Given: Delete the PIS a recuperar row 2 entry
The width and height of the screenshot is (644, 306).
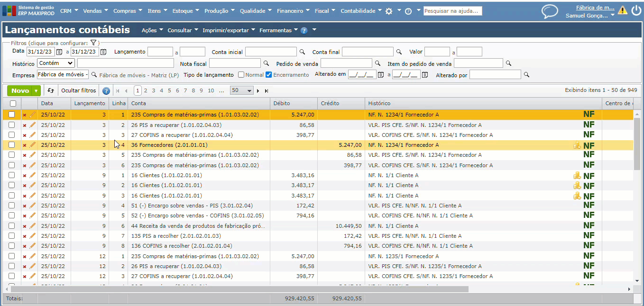Looking at the screenshot, I should [25, 125].
